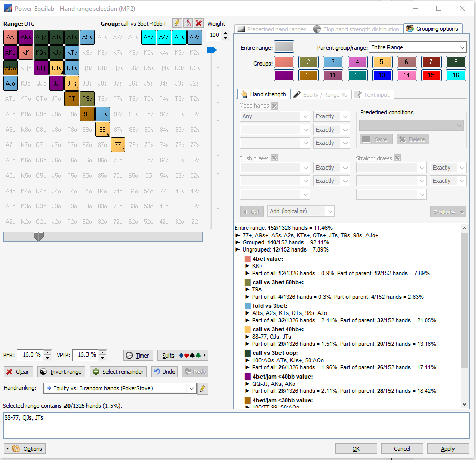This screenshot has height=460, width=476.
Task: Click the range text box with 88-77, QJs, JTs
Action: (236, 426)
